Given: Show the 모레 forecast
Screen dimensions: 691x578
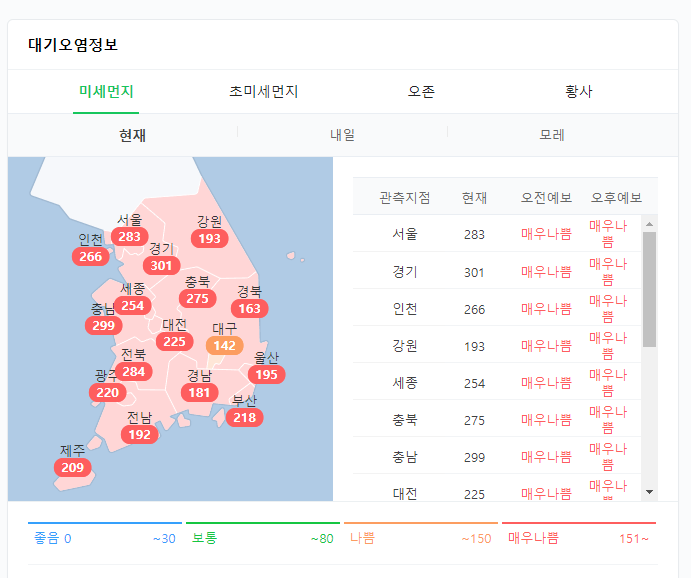Looking at the screenshot, I should click(x=552, y=135).
